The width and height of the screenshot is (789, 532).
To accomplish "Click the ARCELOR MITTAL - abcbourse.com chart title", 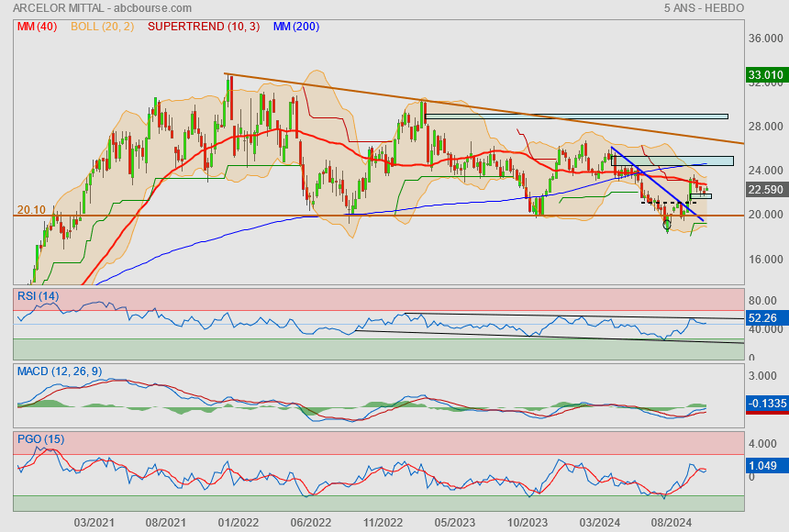I will (x=102, y=8).
